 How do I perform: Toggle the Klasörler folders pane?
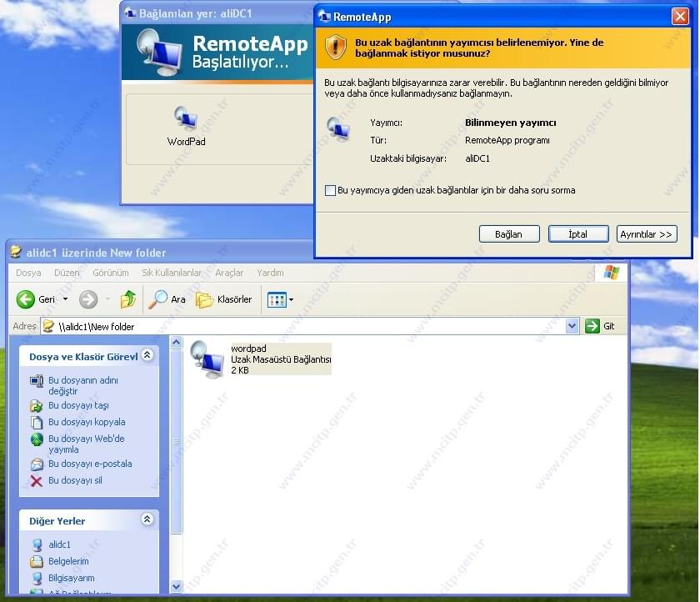tap(224, 299)
